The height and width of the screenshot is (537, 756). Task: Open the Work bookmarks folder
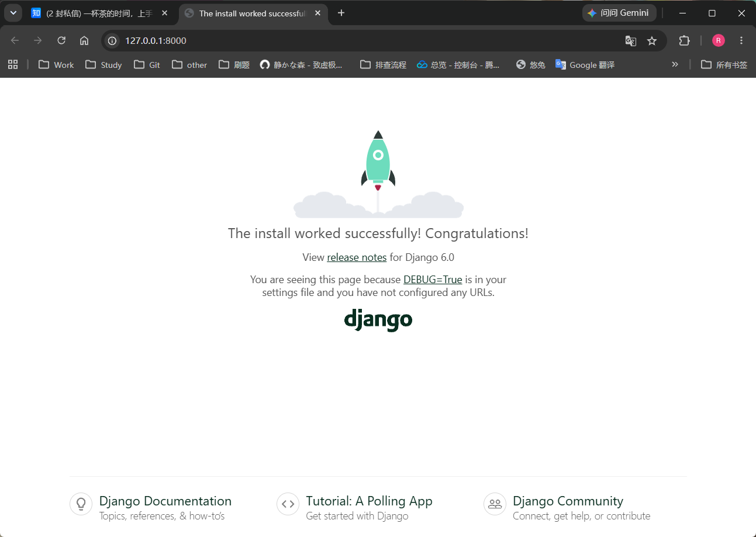click(x=56, y=64)
